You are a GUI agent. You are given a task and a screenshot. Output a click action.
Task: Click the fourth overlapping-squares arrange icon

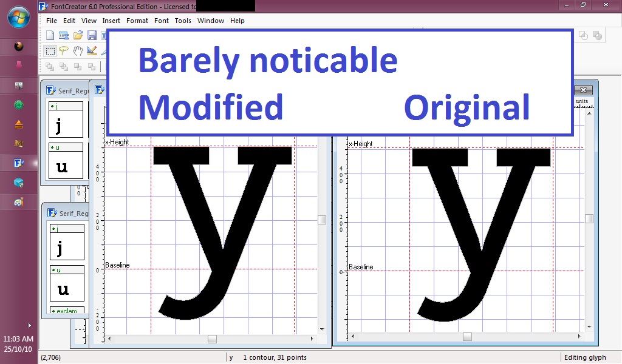[92, 67]
